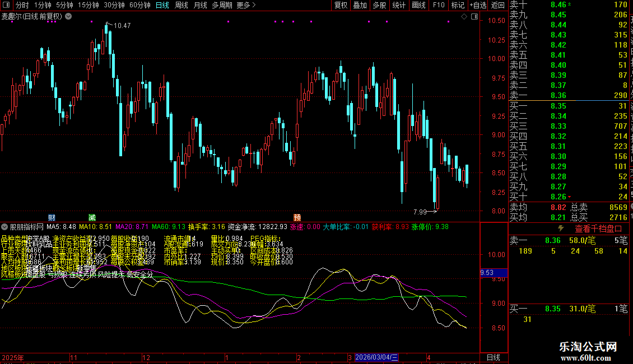Select the 卖一 row priced 8.36 with 290
This screenshot has height=364, width=633.
(x=569, y=95)
